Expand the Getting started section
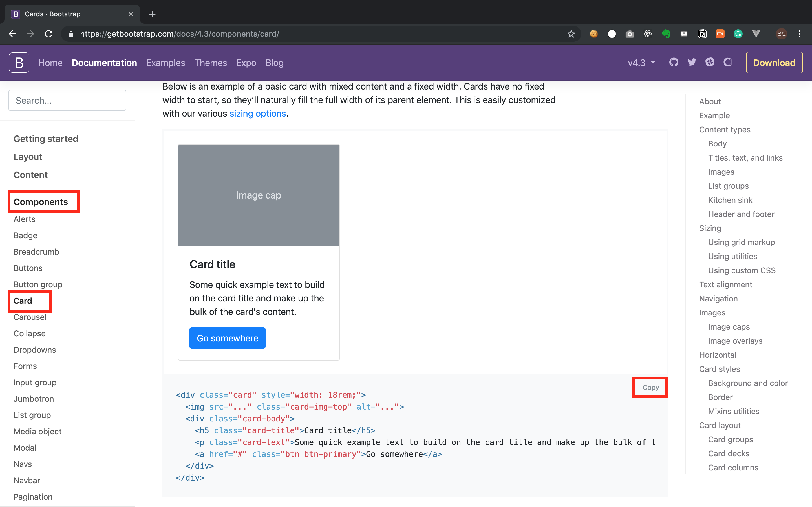The height and width of the screenshot is (507, 812). 46,139
